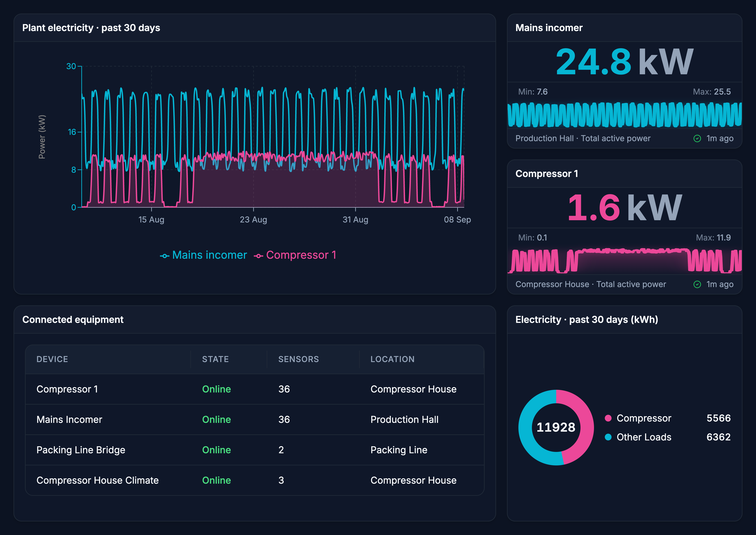Sort by the SENSORS column header

click(x=298, y=359)
